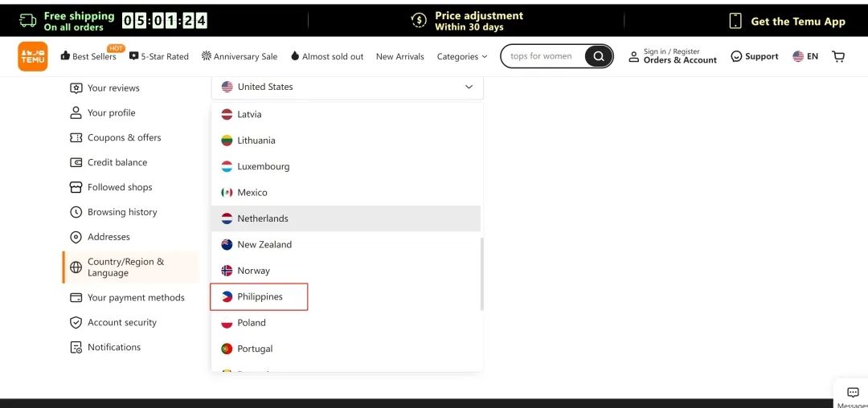
Task: Click the Mexico flag icon
Action: click(x=227, y=193)
